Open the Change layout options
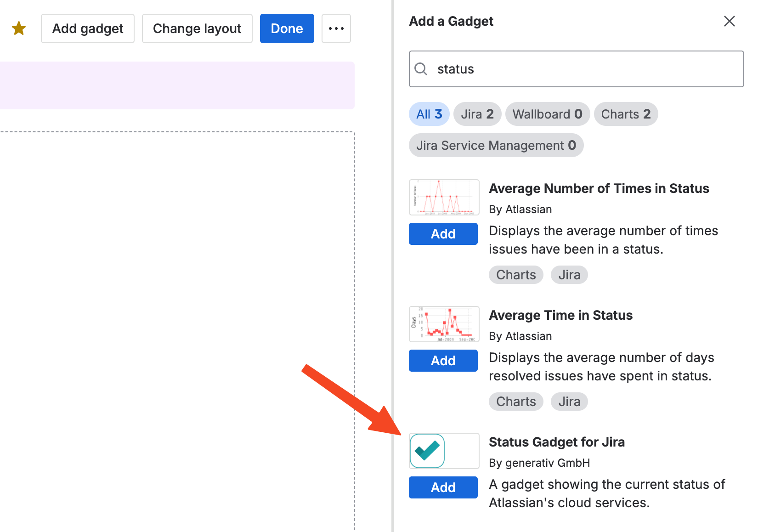This screenshot has height=532, width=758. [197, 28]
